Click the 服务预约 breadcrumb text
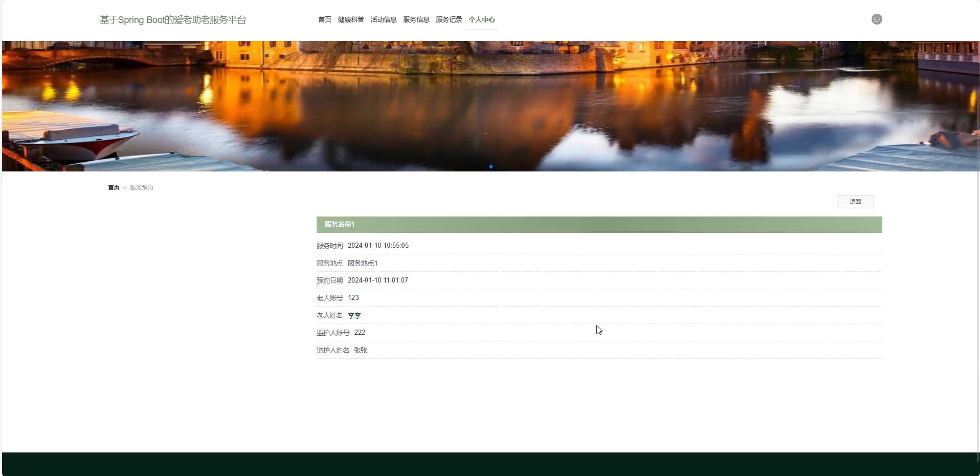The height and width of the screenshot is (476, 980). coord(142,187)
